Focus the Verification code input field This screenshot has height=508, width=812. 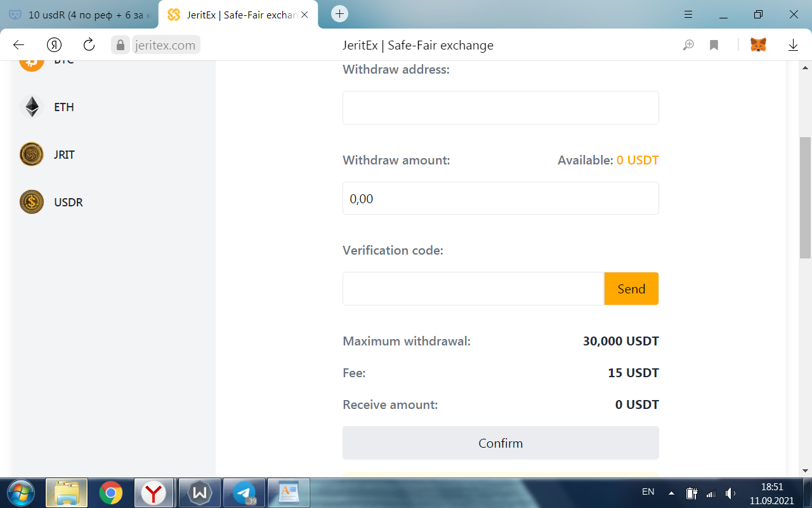pos(473,289)
